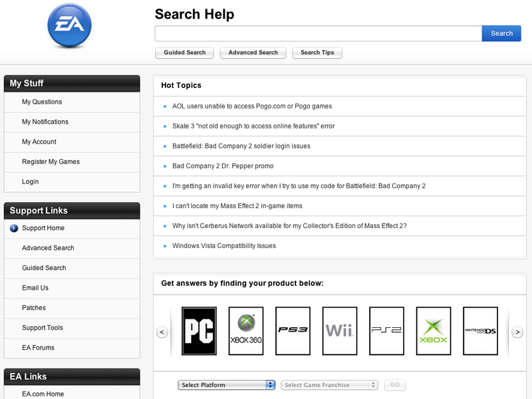Click Email Us link
532x399 pixels.
pyautogui.click(x=35, y=288)
